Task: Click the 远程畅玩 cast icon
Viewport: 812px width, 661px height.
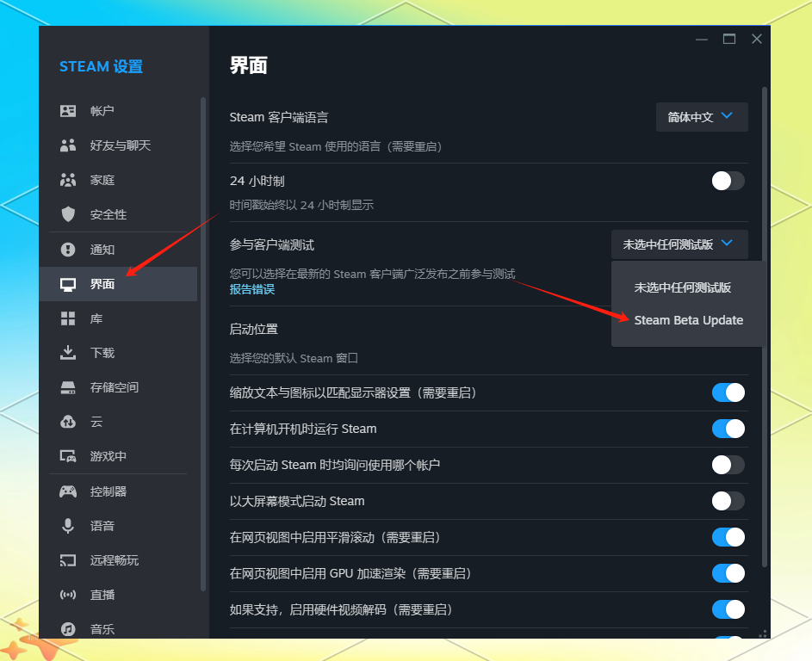Action: pyautogui.click(x=68, y=560)
